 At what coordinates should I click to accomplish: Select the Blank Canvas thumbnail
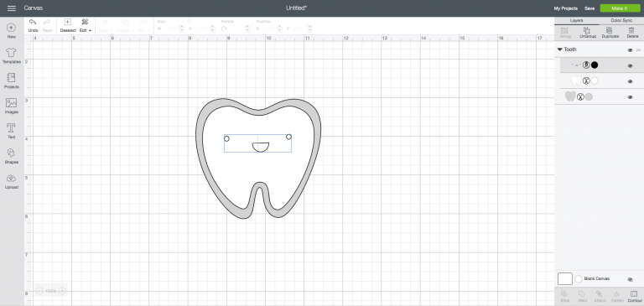[x=564, y=279]
